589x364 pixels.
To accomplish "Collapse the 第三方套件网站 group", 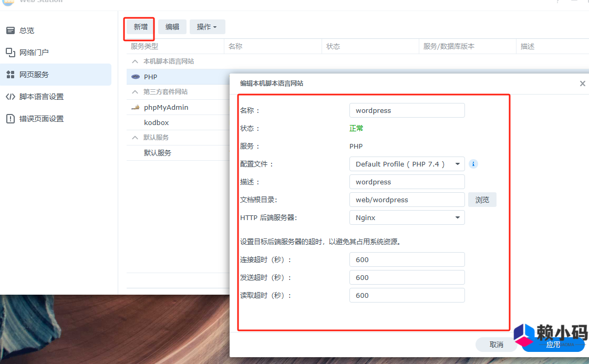I will pyautogui.click(x=135, y=92).
